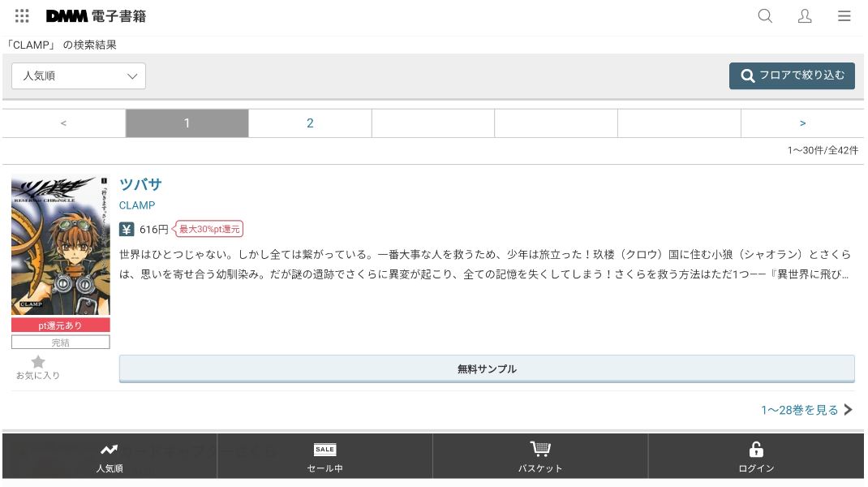Open search with the magnifier icon
Screen dimensions: 868x487
click(765, 16)
